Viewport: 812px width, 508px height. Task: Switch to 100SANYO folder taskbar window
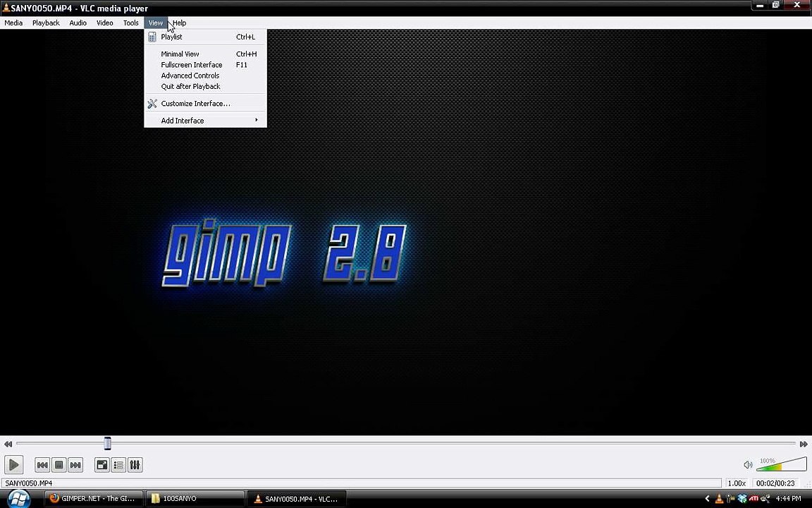195,499
